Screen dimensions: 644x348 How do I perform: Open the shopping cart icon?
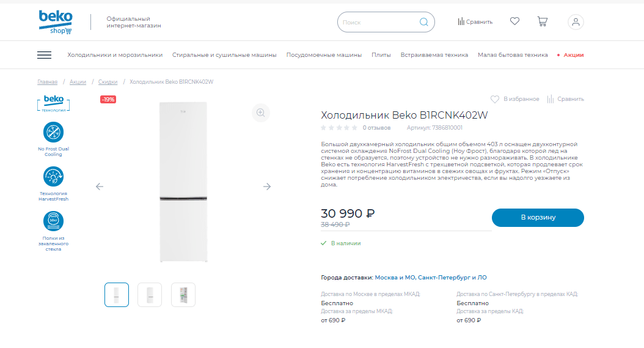tap(542, 21)
